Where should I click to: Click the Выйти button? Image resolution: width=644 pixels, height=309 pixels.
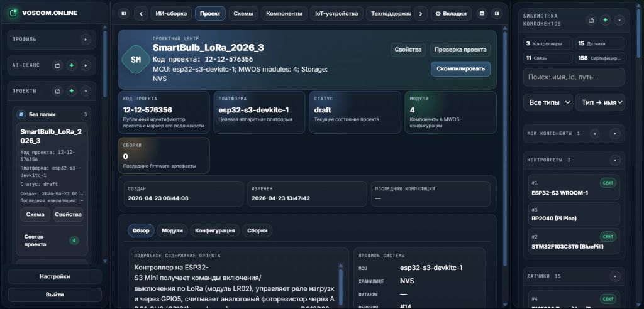55,295
